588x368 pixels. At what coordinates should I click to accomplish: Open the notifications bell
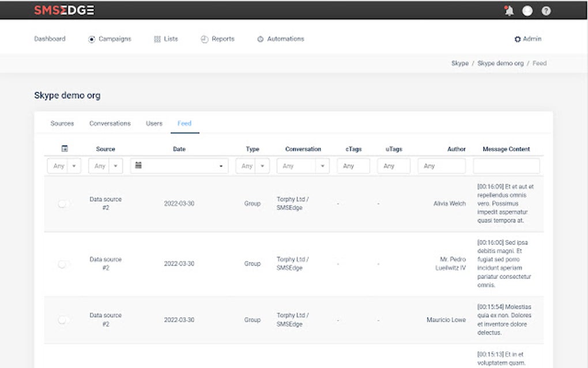point(509,11)
